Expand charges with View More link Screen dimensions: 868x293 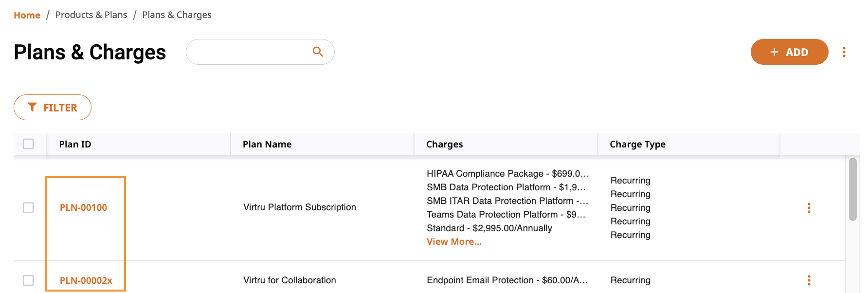(454, 242)
